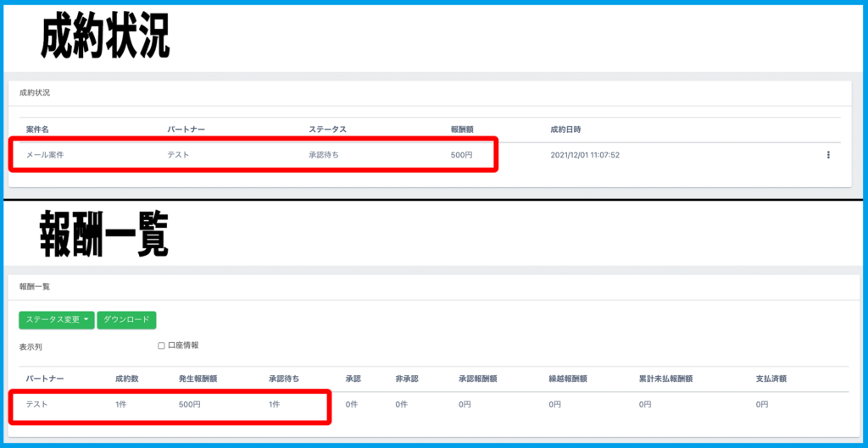
Task: Expand the ステータス変更 dropdown button
Action: [57, 319]
